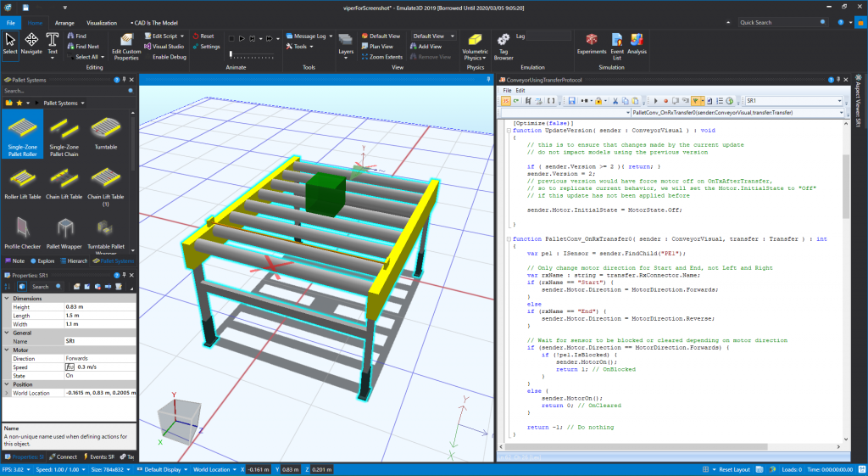Open the Analysis tool
This screenshot has width=868, height=476.
pyautogui.click(x=637, y=44)
